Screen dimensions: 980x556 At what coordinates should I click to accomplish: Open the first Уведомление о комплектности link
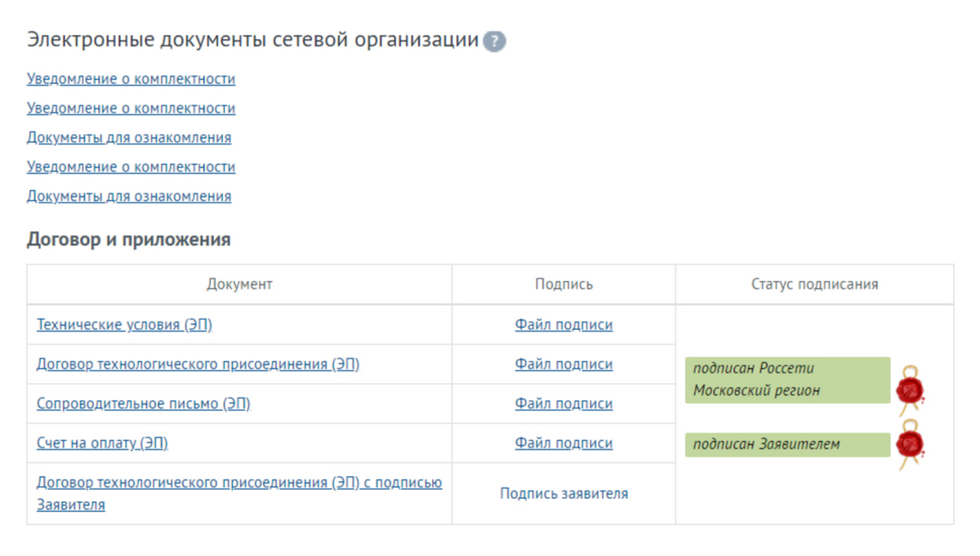coord(131,79)
